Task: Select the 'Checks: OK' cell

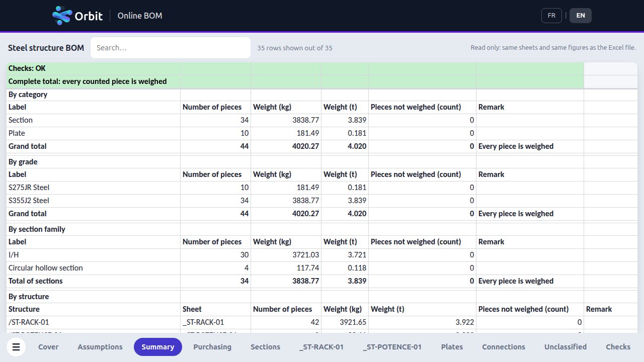Action: click(94, 68)
